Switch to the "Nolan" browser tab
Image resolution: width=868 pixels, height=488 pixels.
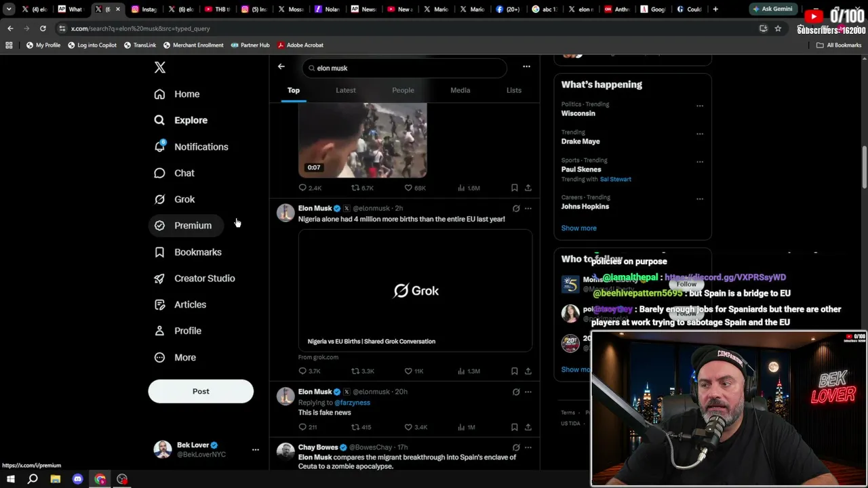327,9
